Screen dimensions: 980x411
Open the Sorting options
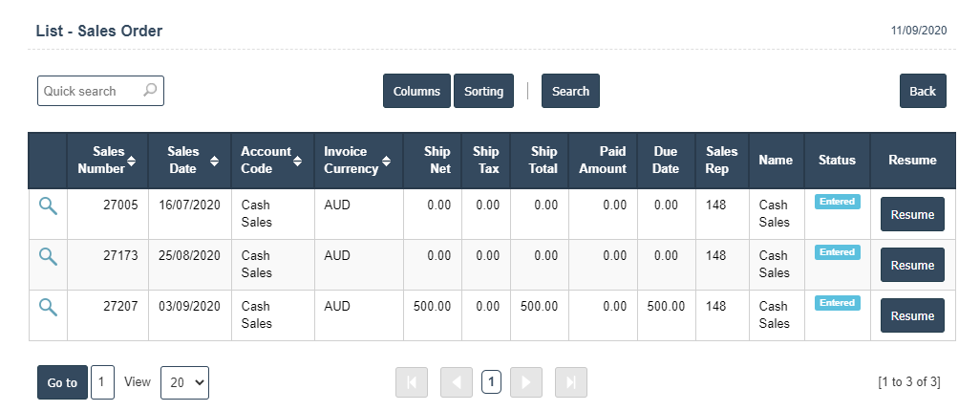pos(483,91)
